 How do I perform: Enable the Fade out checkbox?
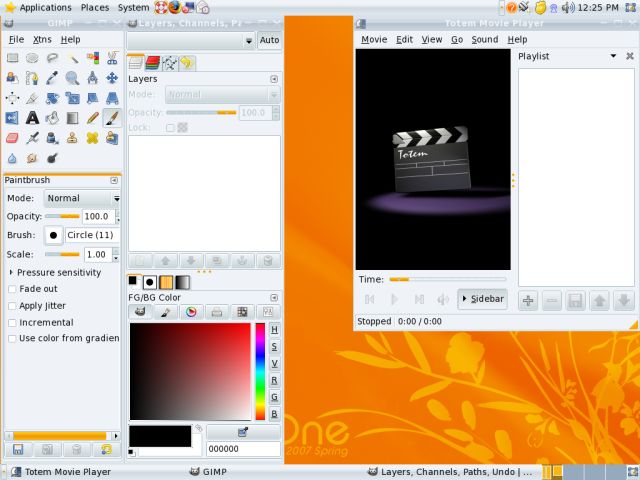12,289
